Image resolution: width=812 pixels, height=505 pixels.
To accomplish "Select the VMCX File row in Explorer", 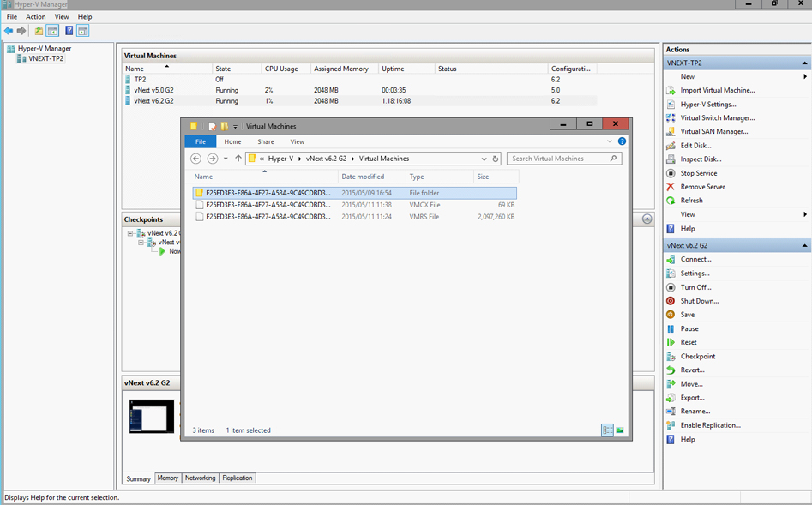I will (355, 205).
